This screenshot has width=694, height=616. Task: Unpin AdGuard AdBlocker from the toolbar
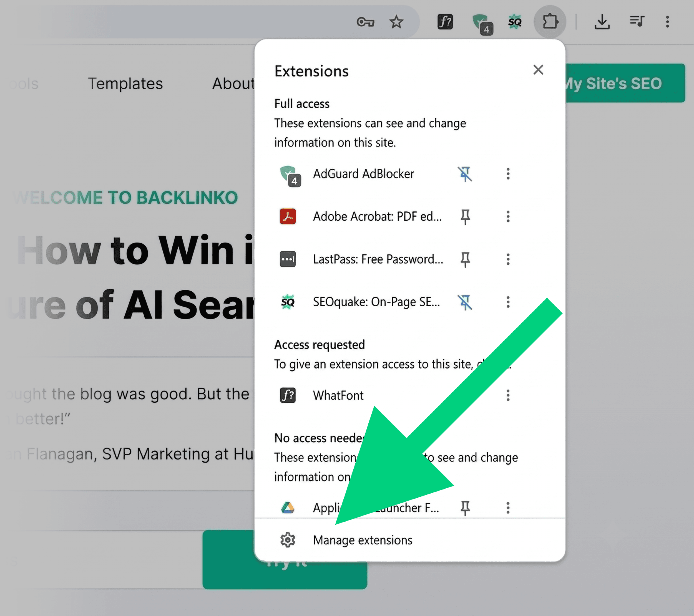tap(465, 174)
